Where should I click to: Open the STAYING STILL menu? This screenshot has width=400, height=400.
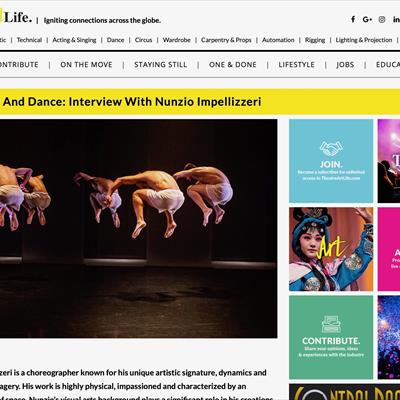(161, 65)
